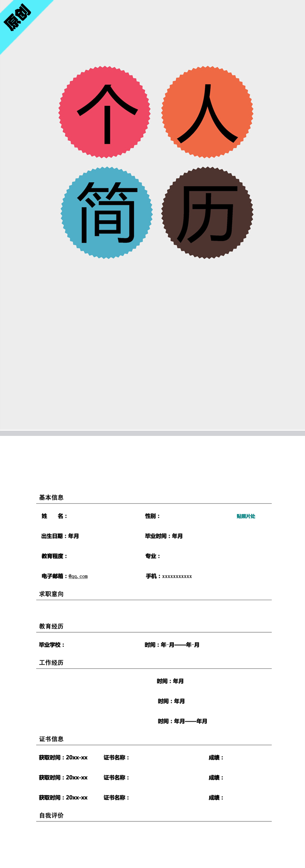Click the 毕业时间：年月 text
305x868 pixels.
(x=164, y=536)
